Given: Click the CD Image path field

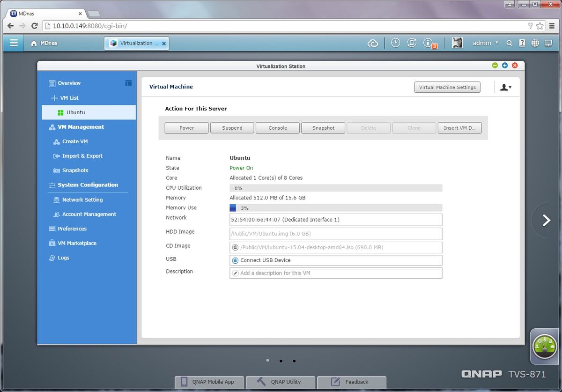Looking at the screenshot, I should coord(336,247).
